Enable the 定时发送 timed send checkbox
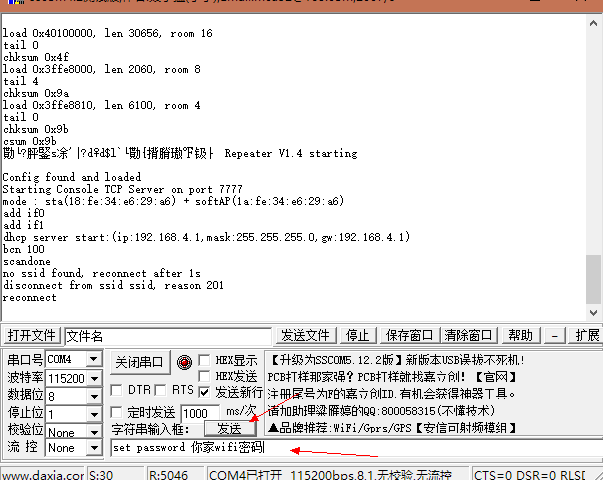 tap(116, 412)
